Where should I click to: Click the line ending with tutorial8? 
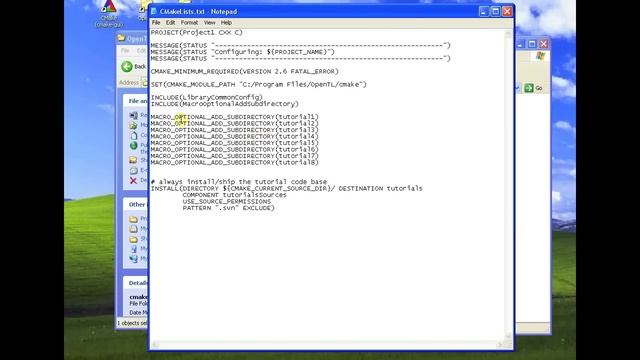[234, 163]
